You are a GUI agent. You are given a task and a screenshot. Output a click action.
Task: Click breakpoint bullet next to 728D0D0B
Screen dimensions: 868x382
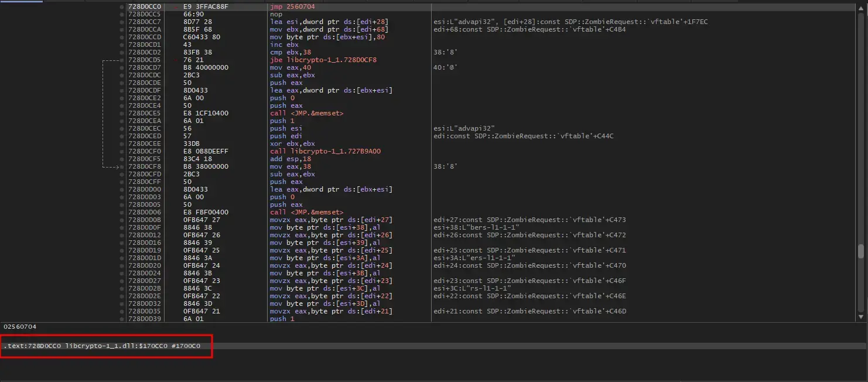[122, 220]
